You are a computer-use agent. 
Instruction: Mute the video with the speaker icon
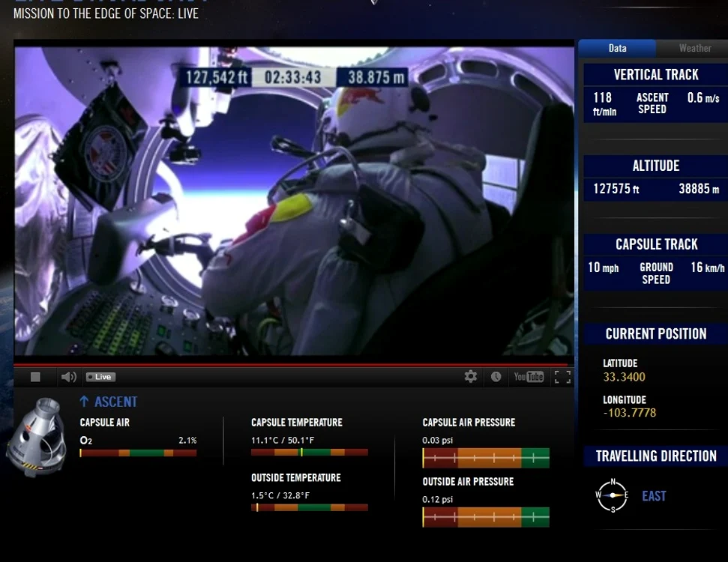(68, 377)
